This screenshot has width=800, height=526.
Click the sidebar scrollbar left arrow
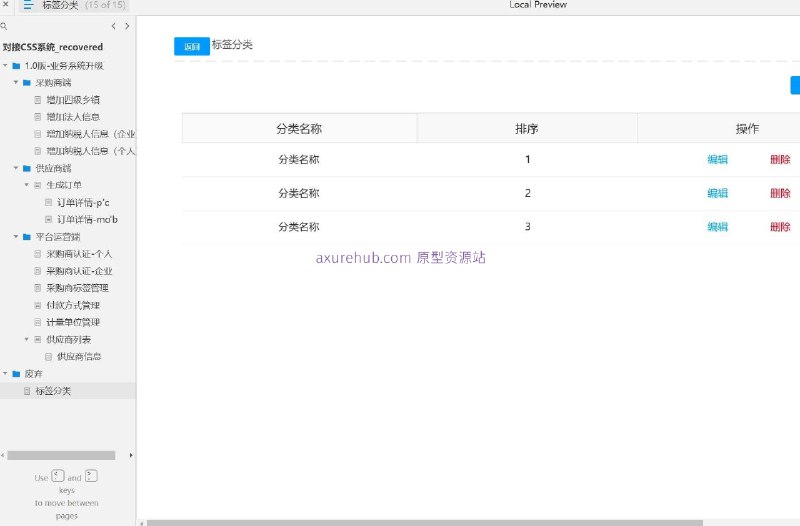3,455
